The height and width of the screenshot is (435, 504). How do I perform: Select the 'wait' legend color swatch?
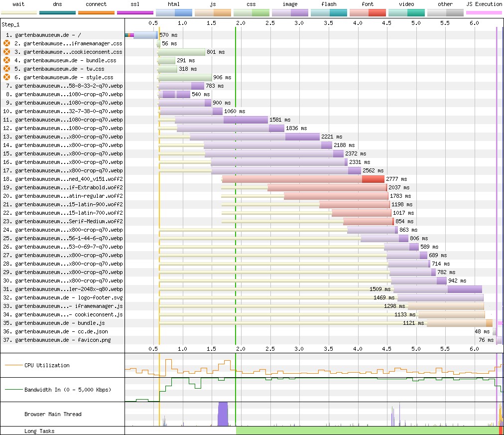click(x=18, y=13)
